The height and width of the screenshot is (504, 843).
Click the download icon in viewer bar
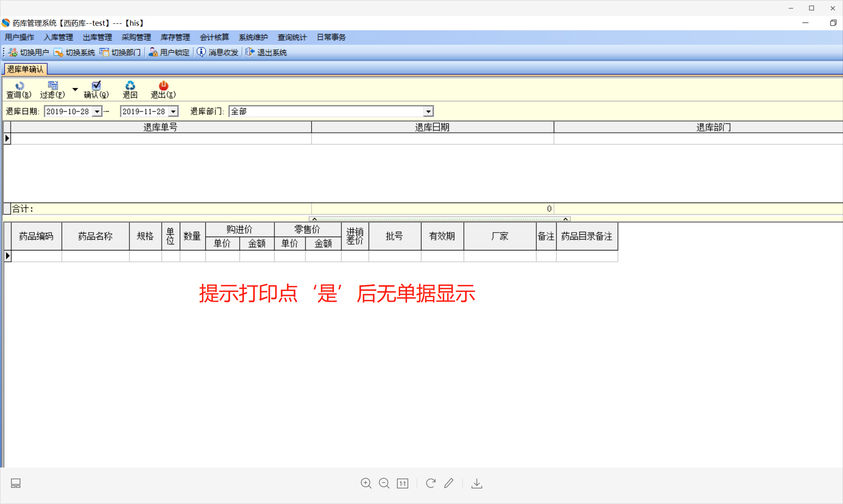coord(477,483)
